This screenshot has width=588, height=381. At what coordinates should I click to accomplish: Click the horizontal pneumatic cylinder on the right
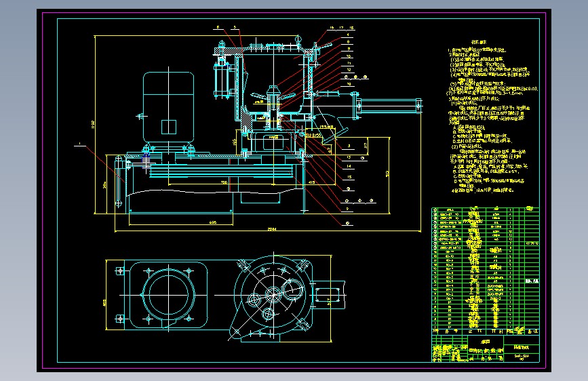[388, 105]
